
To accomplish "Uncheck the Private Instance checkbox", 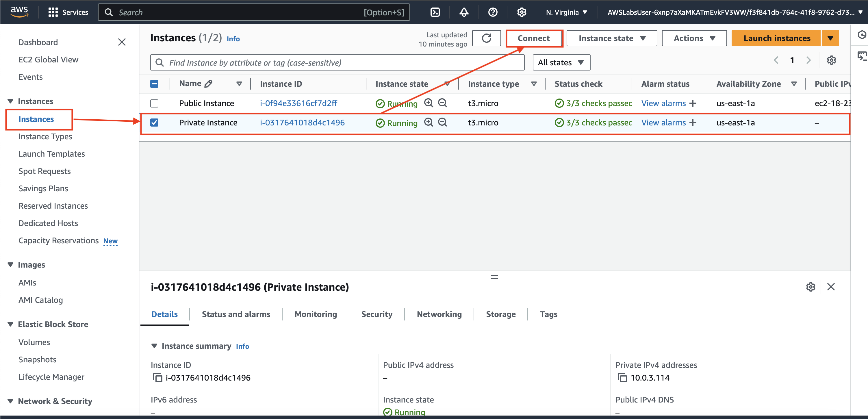I will coord(154,122).
